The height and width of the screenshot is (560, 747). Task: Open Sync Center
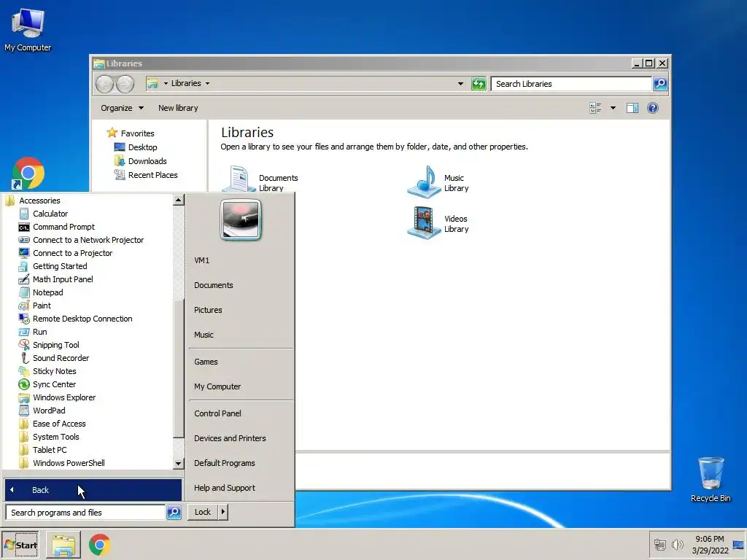coord(54,384)
